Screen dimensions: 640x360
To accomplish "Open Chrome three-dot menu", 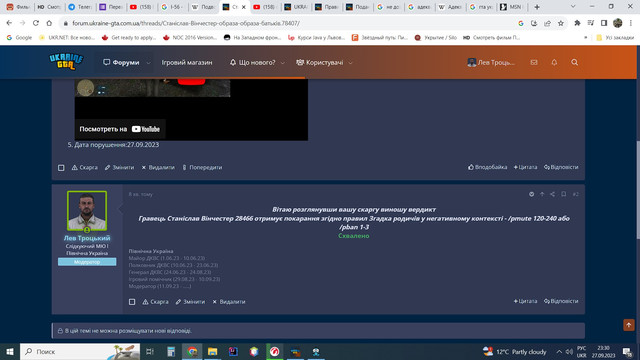I will pos(631,23).
